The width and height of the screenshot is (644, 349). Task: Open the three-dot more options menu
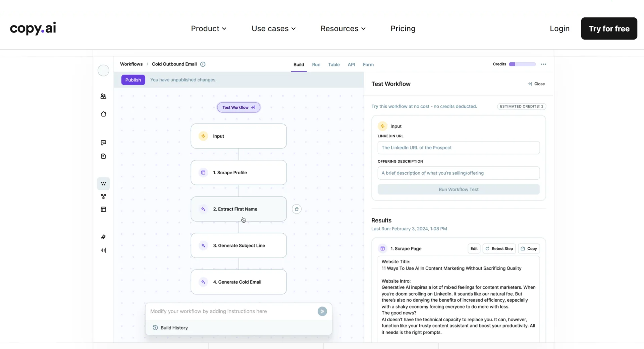(543, 64)
